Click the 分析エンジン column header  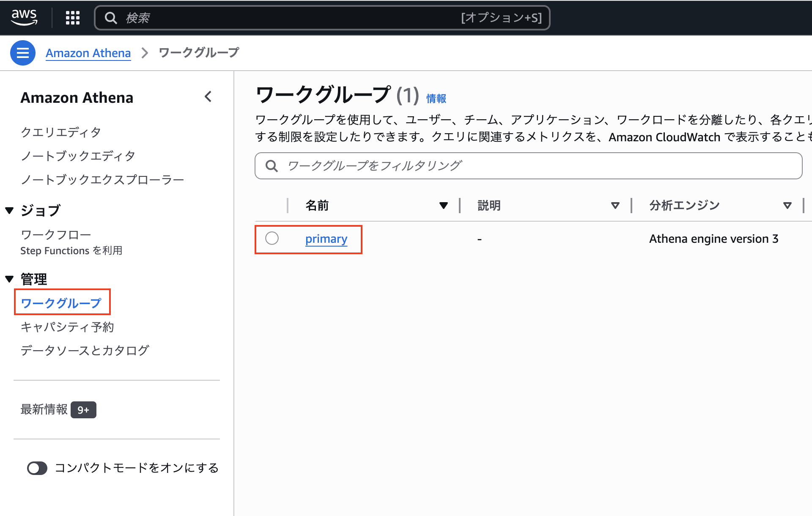(x=684, y=206)
